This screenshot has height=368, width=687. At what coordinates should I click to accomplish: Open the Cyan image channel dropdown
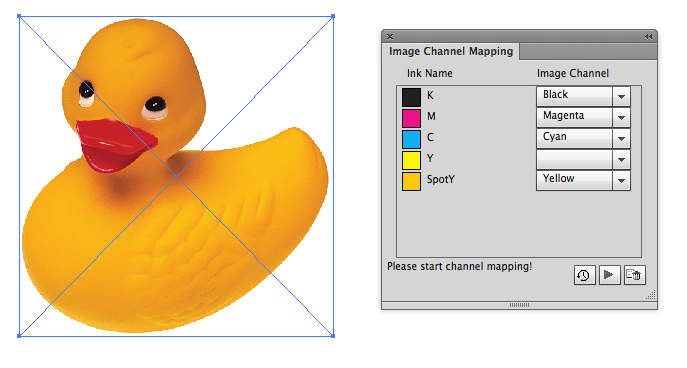coord(621,138)
